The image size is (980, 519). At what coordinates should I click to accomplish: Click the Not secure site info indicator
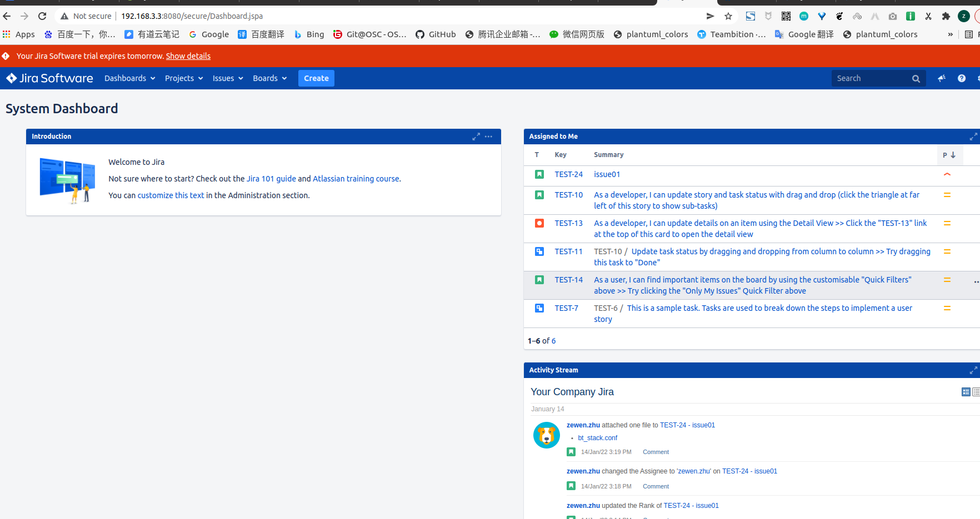pyautogui.click(x=86, y=16)
